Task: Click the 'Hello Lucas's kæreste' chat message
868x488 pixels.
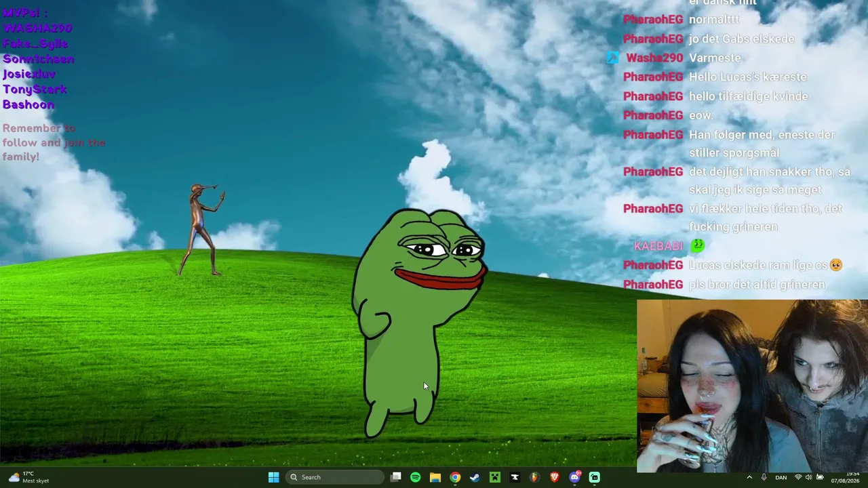Action: [x=748, y=77]
